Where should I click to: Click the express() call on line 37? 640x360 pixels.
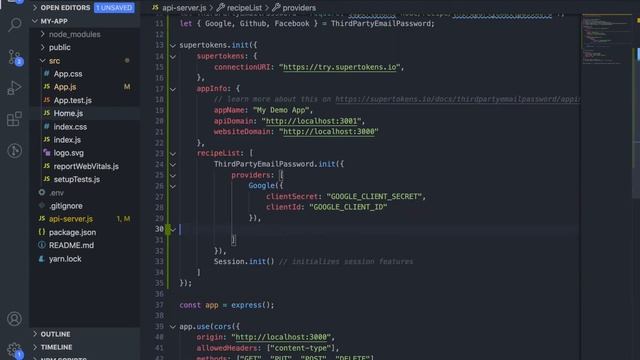(x=250, y=305)
